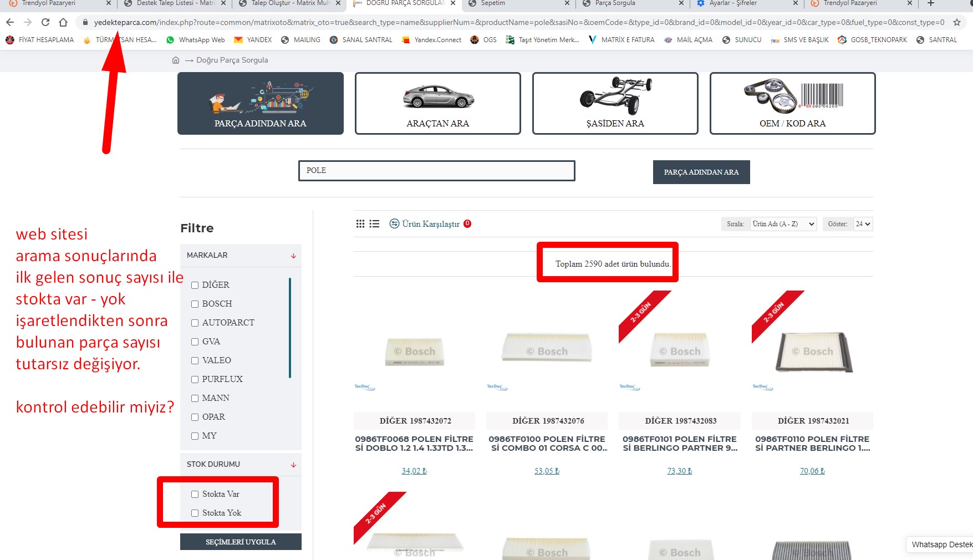The image size is (973, 560).
Task: Switch to grid view icon
Action: (360, 224)
